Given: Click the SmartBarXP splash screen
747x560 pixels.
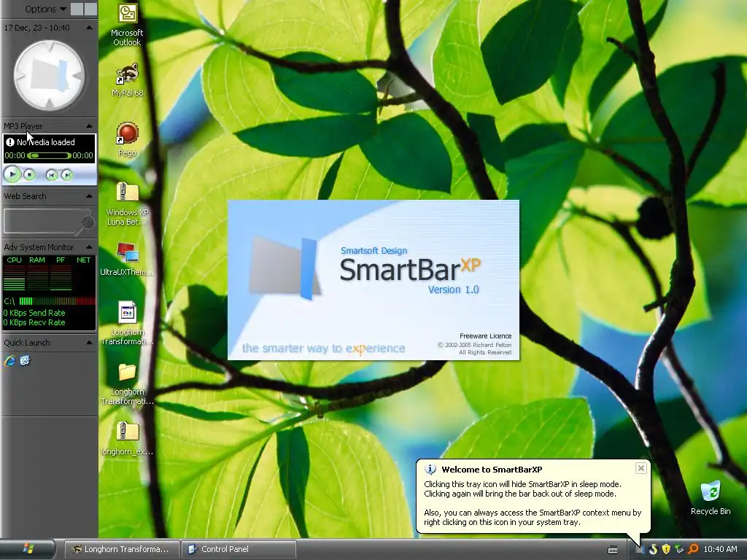Looking at the screenshot, I should pyautogui.click(x=373, y=280).
